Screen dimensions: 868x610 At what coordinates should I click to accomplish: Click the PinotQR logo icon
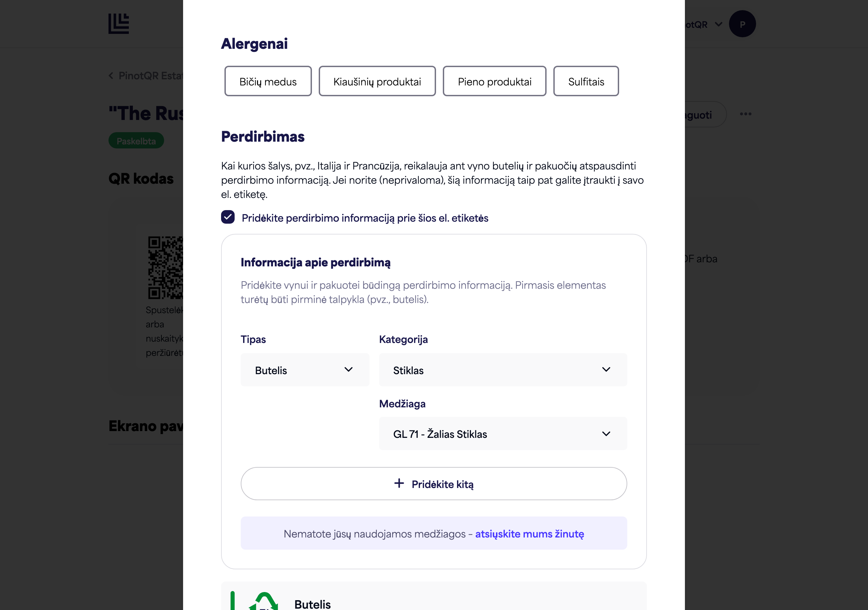(x=119, y=24)
